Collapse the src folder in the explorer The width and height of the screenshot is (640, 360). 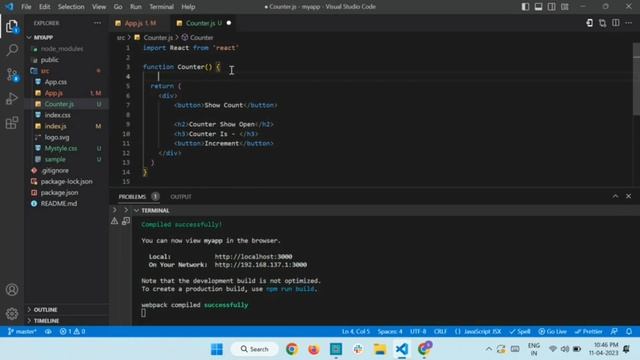(x=45, y=71)
